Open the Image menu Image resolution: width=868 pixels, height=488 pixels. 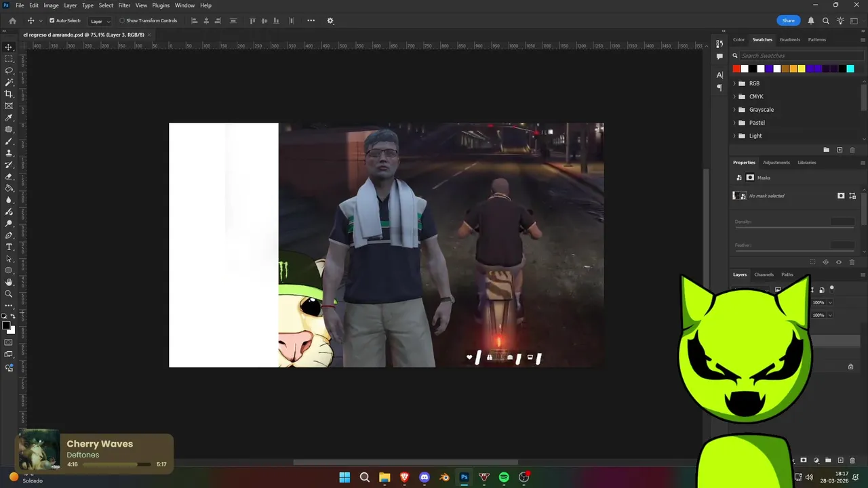pyautogui.click(x=52, y=5)
